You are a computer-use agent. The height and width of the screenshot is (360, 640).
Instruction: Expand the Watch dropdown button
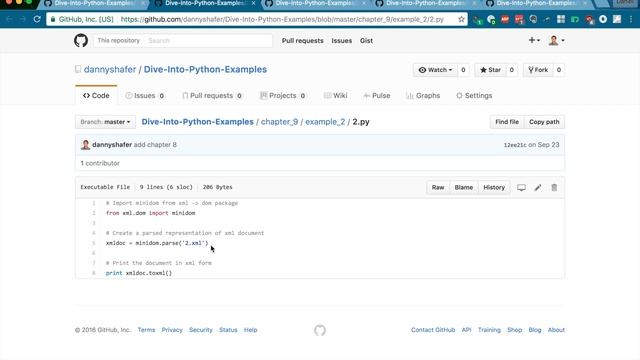(x=435, y=70)
